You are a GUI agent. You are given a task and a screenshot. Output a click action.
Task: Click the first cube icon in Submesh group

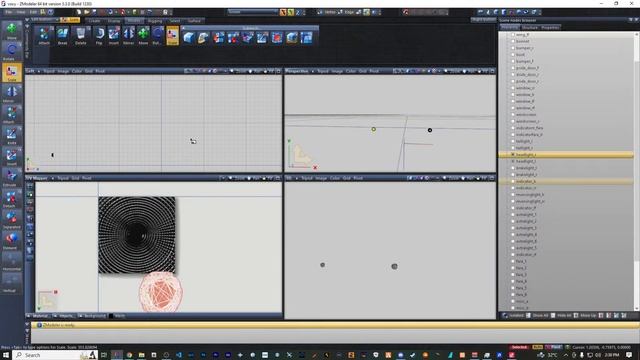pyautogui.click(x=189, y=38)
